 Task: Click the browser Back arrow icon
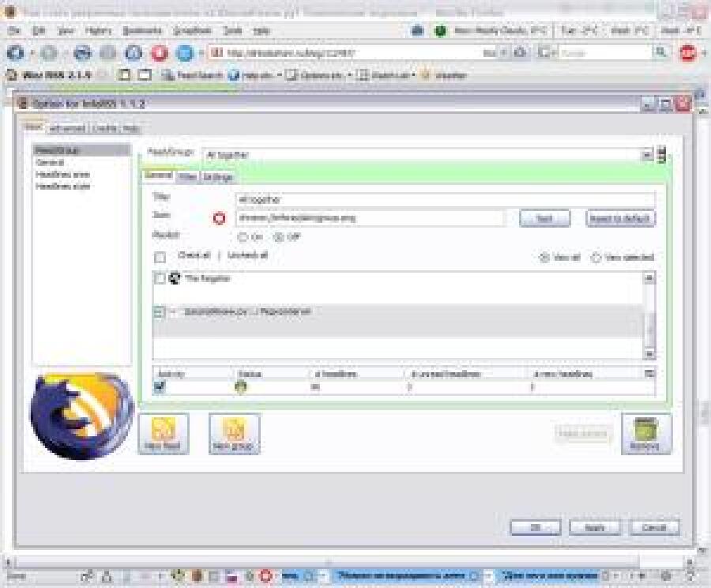(16, 53)
